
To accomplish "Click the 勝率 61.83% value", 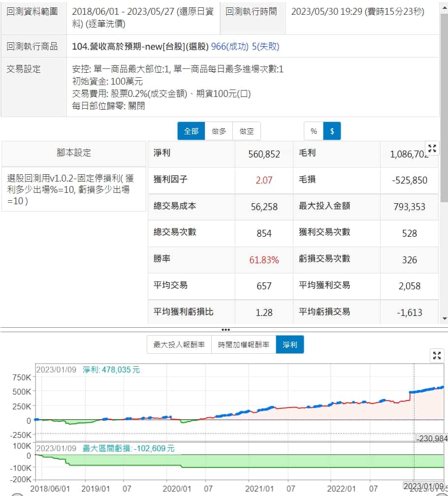I will click(264, 260).
